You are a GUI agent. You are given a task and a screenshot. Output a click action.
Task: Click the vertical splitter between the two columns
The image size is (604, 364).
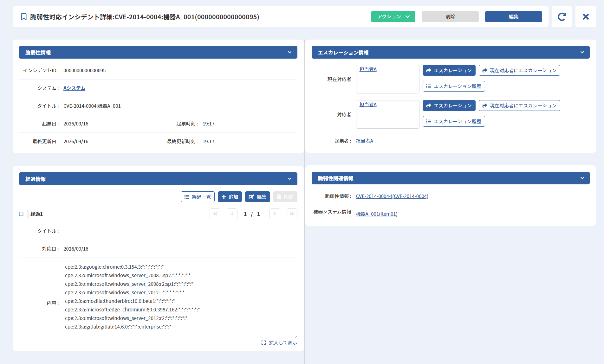[304, 201]
